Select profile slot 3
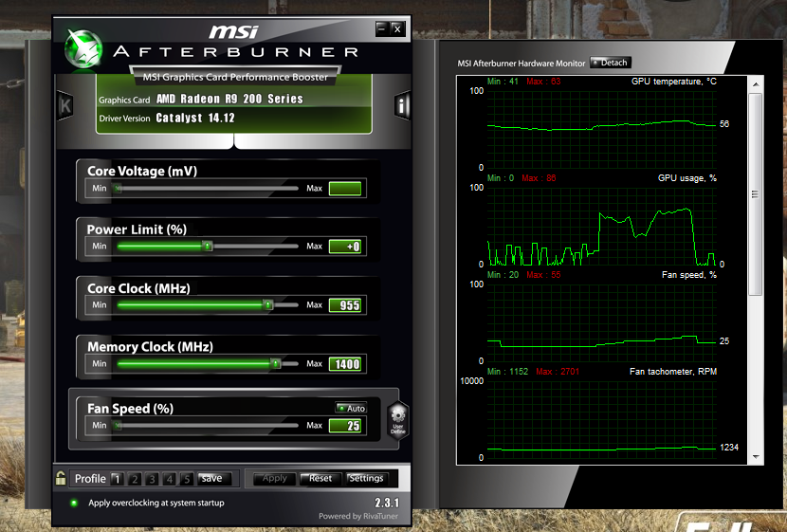This screenshot has width=787, height=532. point(152,479)
